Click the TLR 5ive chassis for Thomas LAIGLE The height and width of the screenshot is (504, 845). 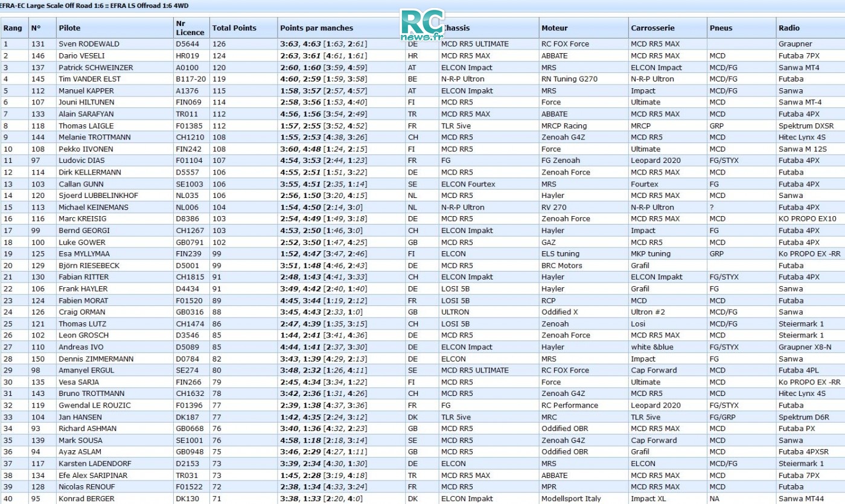(456, 126)
